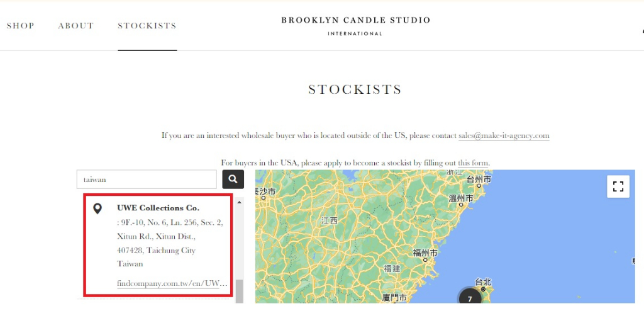Select the UWE Collections Co. stockist title
Image resolution: width=644 pixels, height=335 pixels.
click(158, 208)
